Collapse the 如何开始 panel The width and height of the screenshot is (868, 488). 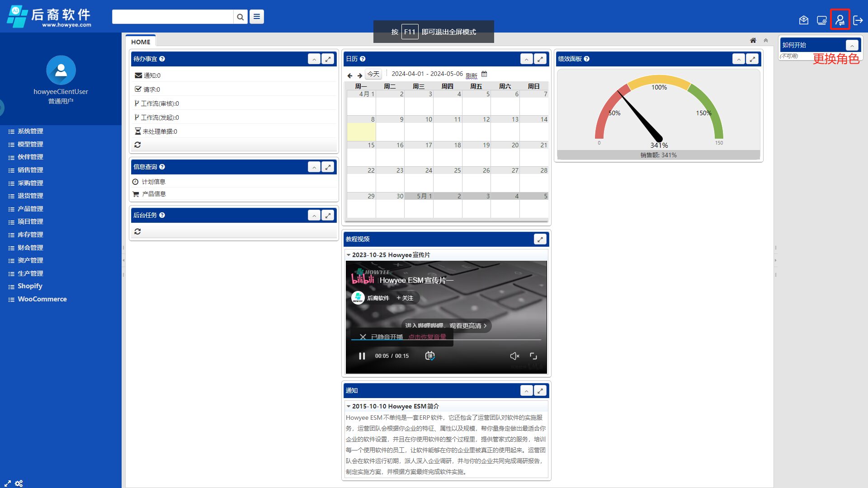point(852,45)
